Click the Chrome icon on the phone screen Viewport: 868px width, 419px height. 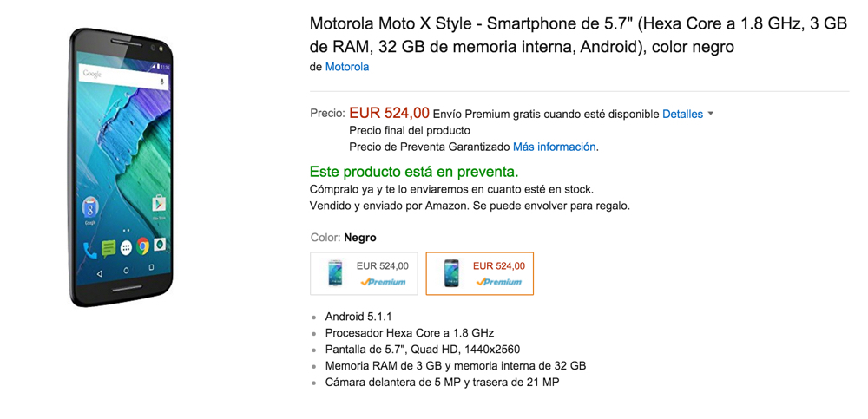coord(143,246)
